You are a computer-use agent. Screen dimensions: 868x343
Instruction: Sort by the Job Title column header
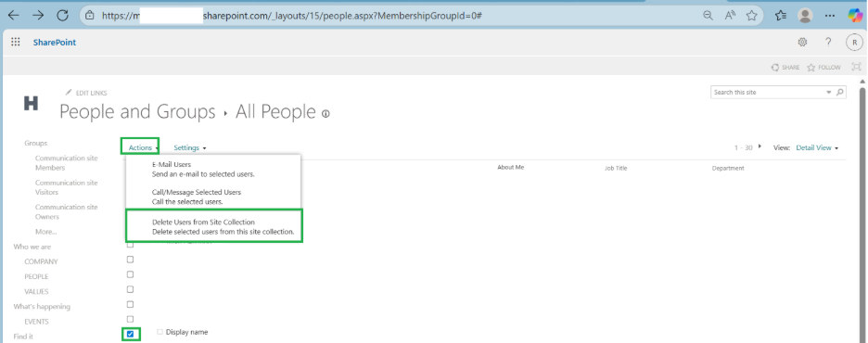click(x=616, y=168)
